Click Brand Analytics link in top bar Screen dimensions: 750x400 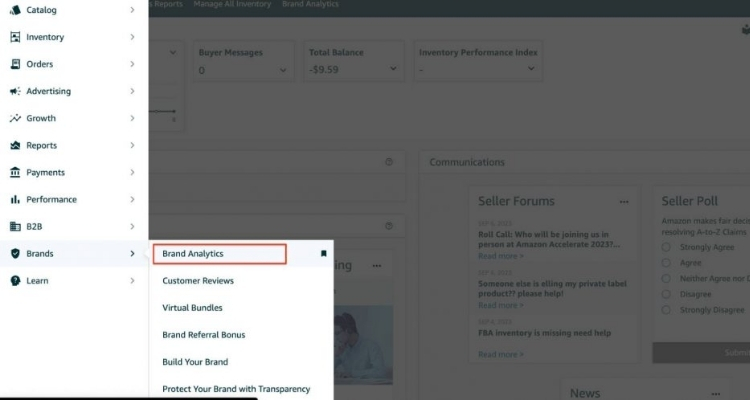tap(310, 4)
